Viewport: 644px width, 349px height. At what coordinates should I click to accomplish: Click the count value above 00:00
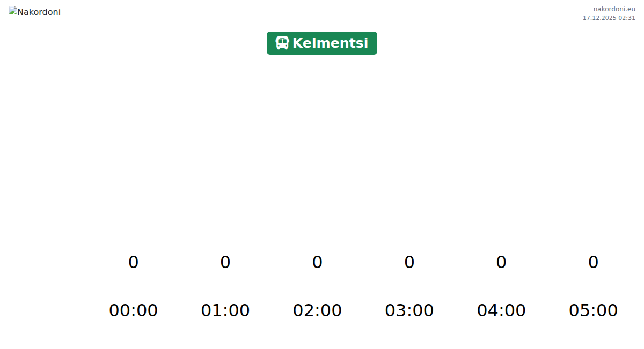133,262
